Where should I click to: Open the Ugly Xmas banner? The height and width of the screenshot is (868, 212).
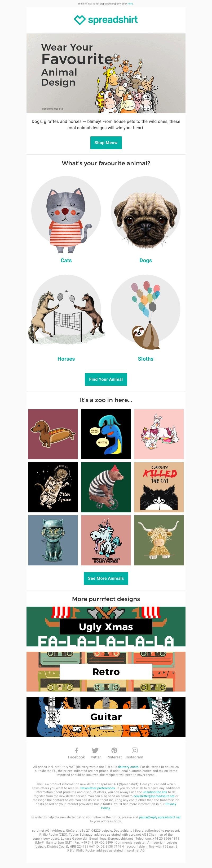click(x=106, y=627)
